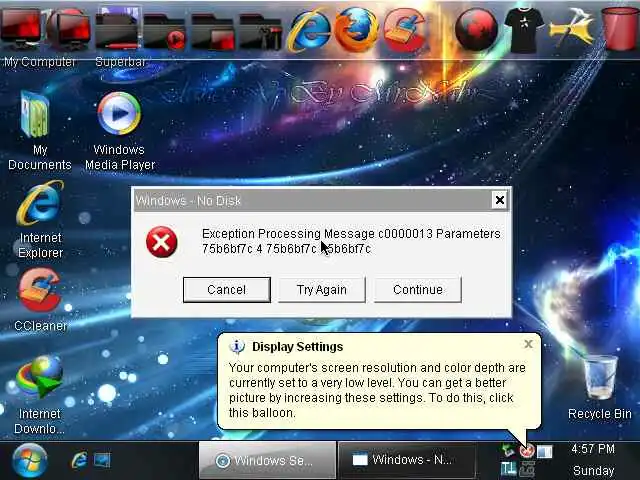Screen dimensions: 640x480
Task: Click Cancel in No Disk dialog
Action: (x=227, y=290)
